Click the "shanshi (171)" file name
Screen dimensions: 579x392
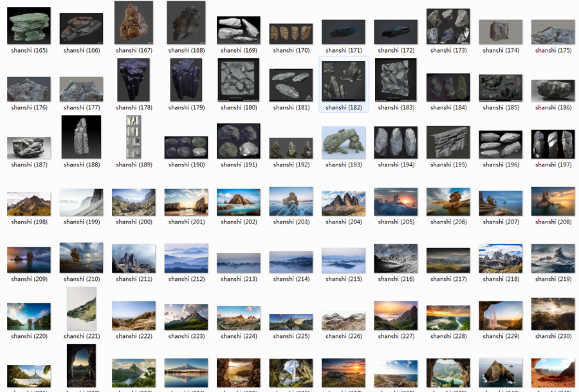[344, 50]
